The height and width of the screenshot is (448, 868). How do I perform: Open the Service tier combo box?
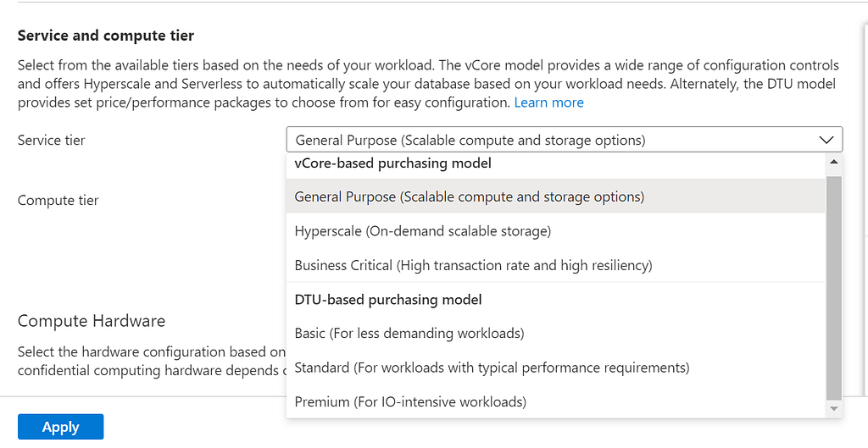tap(564, 140)
